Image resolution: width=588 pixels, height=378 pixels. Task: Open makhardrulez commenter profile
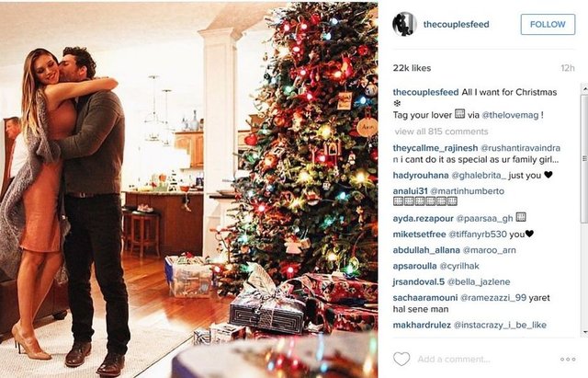tap(422, 325)
